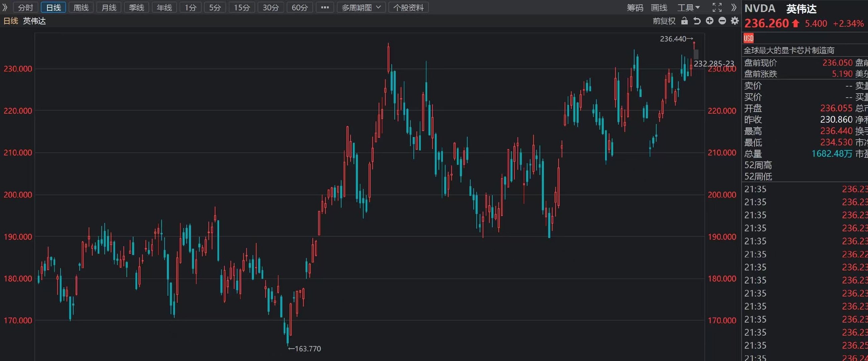The image size is (868, 361).
Task: Select the 15分 chart period
Action: pyautogui.click(x=242, y=7)
